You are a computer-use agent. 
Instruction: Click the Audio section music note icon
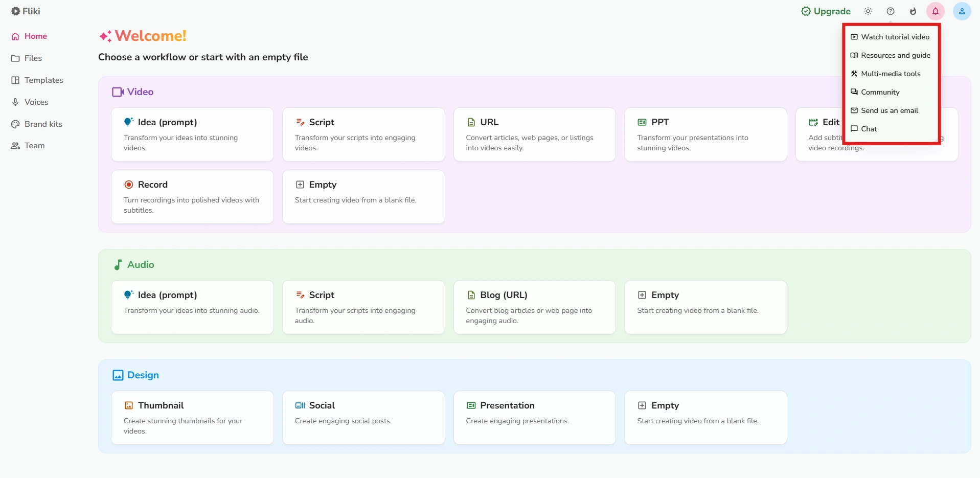coord(118,265)
